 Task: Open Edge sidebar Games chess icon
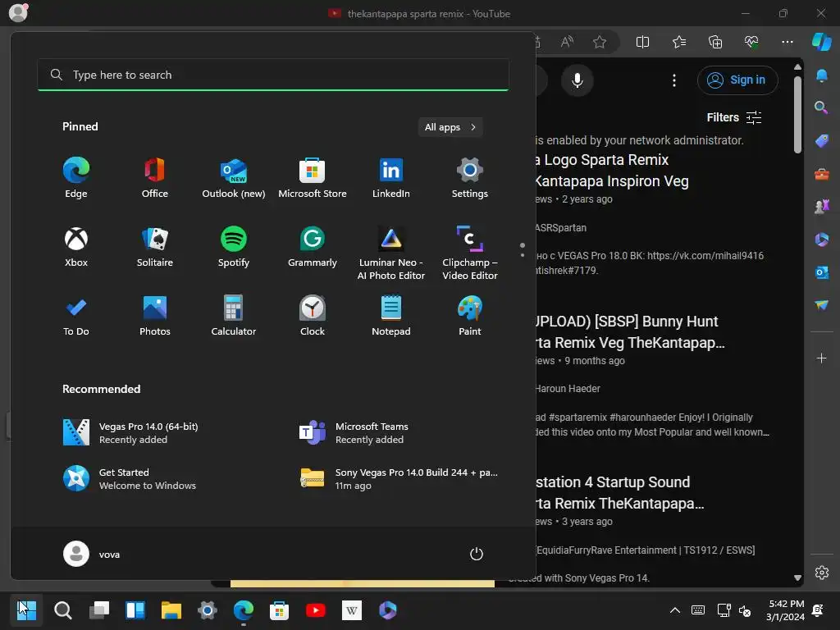(821, 206)
